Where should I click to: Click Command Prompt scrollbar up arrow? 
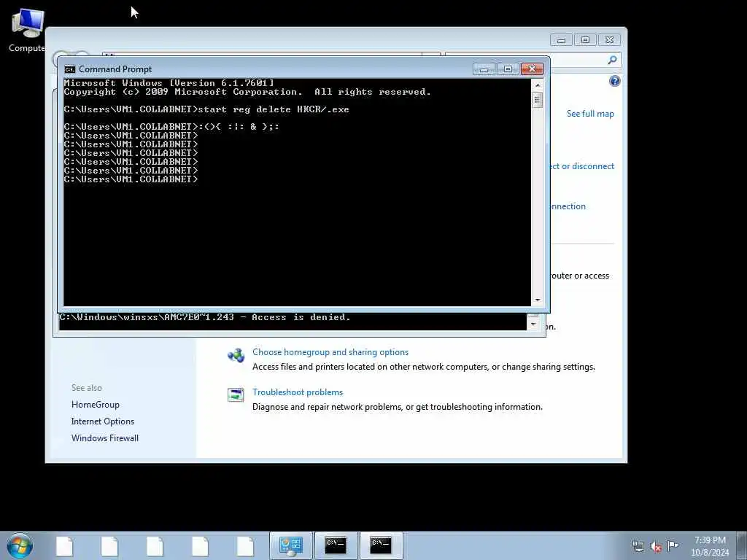click(538, 85)
